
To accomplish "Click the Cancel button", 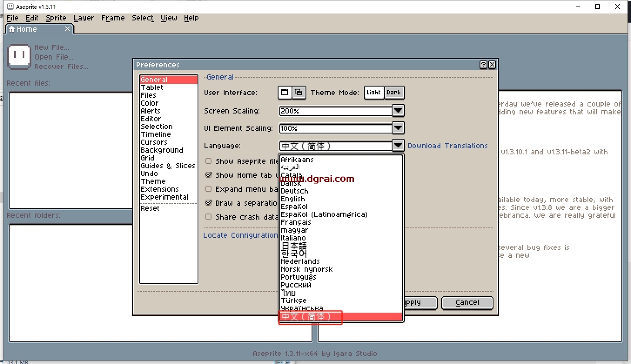I will tap(467, 303).
